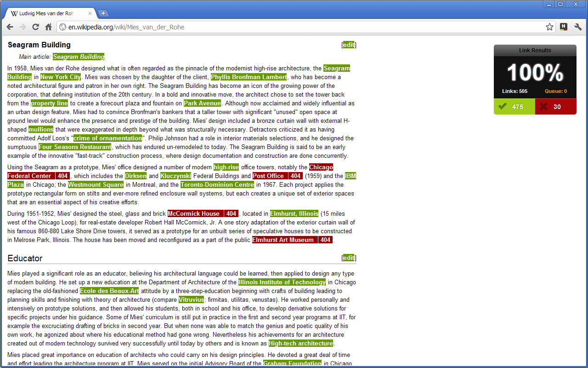
Task: Close the Ludwig Mies van der Rohe tab
Action: pyautogui.click(x=90, y=13)
